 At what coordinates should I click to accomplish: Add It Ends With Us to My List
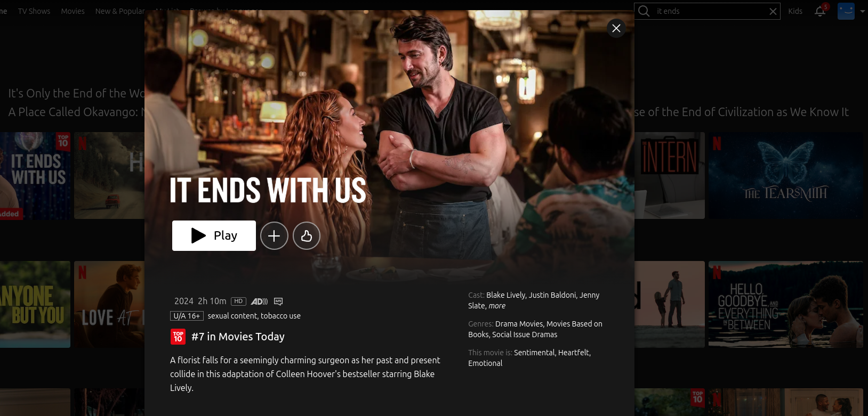pos(274,236)
